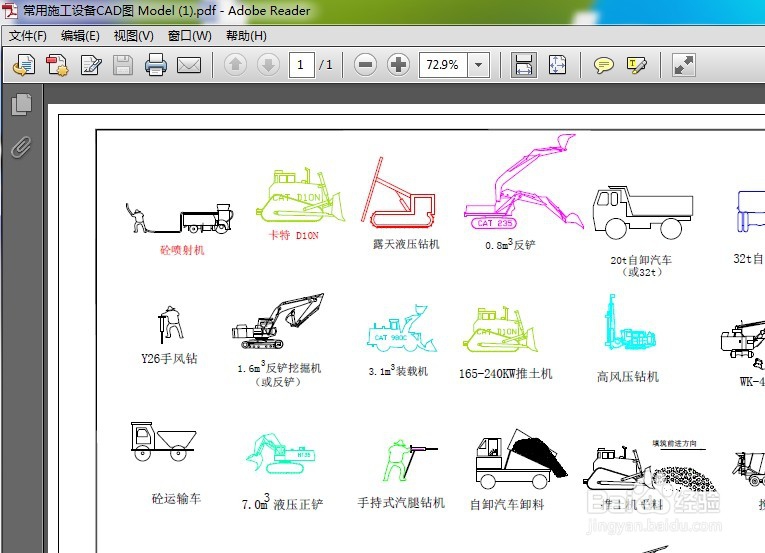This screenshot has width=765, height=553.
Task: Click the Adobe Reader title bar icon
Action: tap(10, 10)
